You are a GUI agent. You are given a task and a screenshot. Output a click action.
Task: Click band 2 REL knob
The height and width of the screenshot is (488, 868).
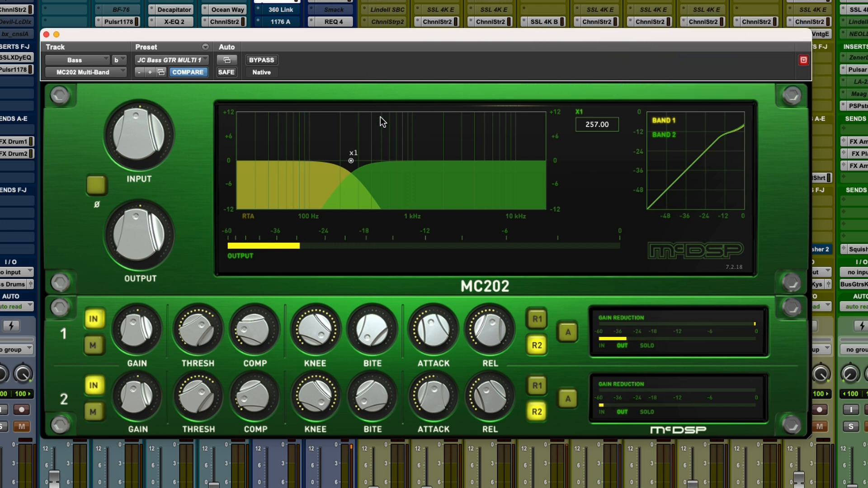490,396
